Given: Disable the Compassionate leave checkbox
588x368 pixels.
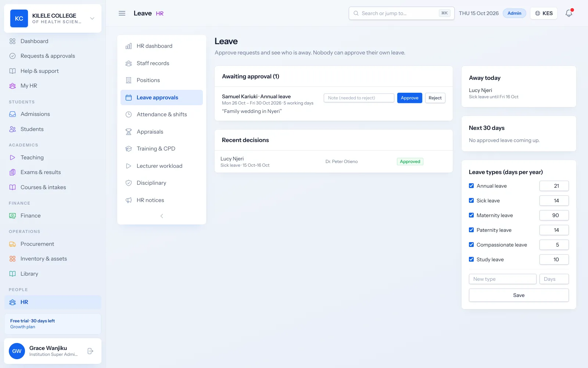Looking at the screenshot, I should [471, 245].
